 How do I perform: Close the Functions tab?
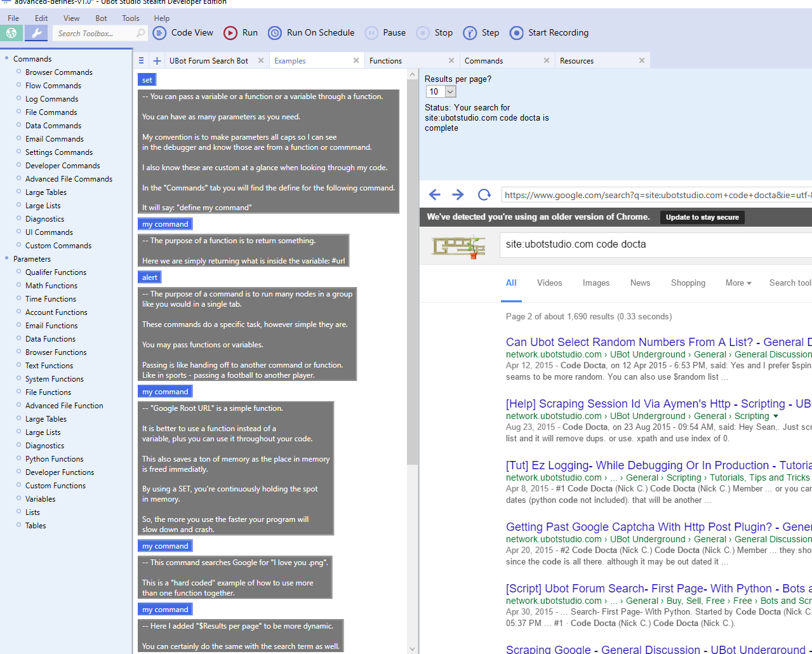coord(451,60)
